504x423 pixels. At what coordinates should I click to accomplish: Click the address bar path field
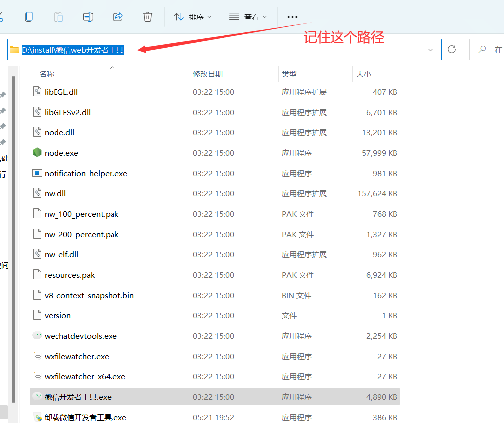pos(224,50)
